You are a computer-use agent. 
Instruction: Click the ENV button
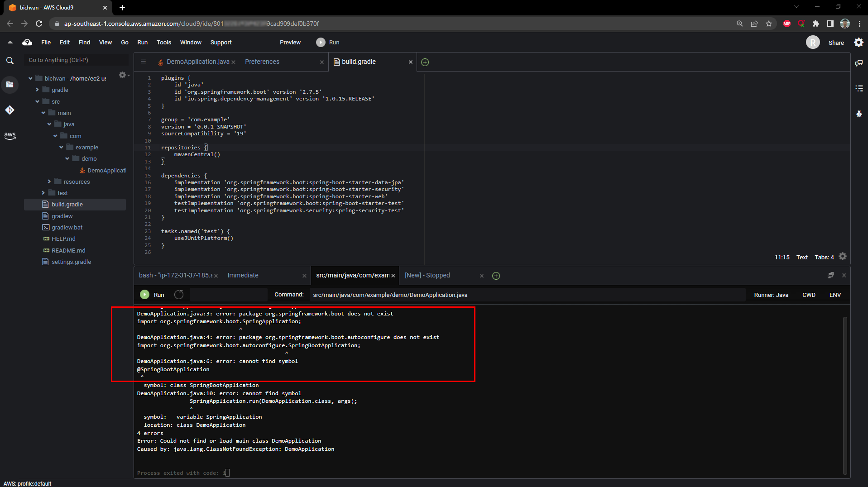tap(835, 295)
